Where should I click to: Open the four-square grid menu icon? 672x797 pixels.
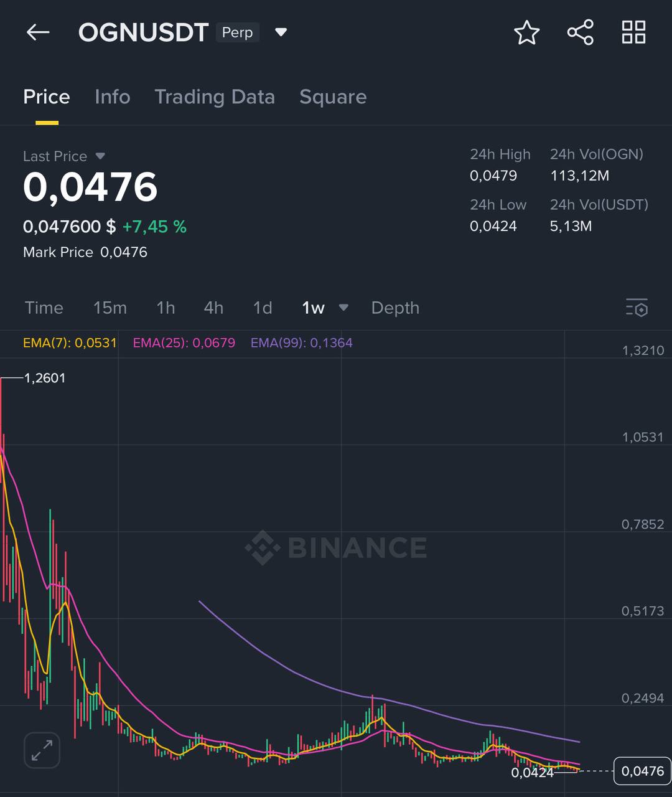pos(633,32)
